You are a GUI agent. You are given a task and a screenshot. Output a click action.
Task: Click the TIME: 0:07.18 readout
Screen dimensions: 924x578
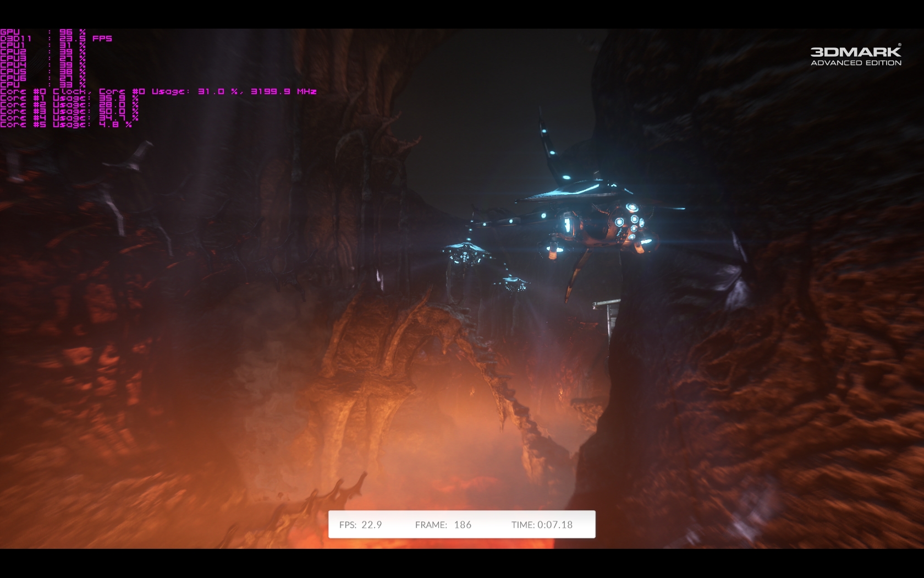[542, 525]
